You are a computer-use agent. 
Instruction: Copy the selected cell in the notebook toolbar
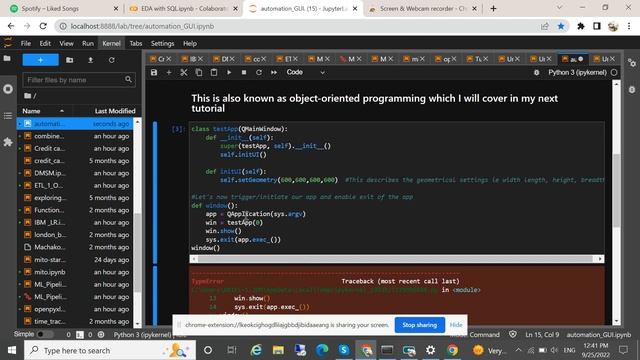[199, 72]
